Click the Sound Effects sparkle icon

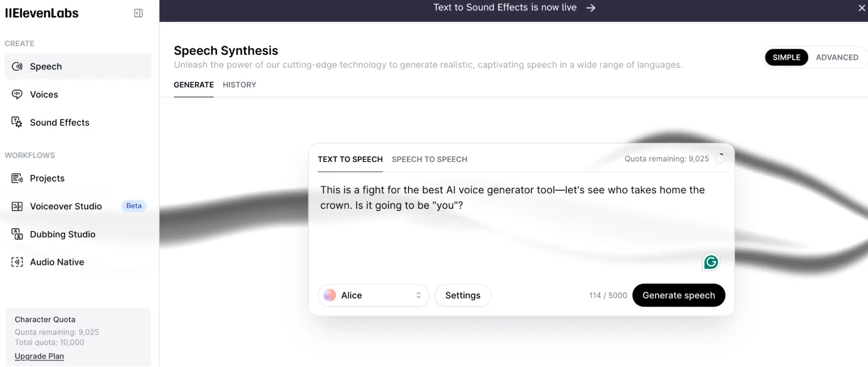coord(17,122)
